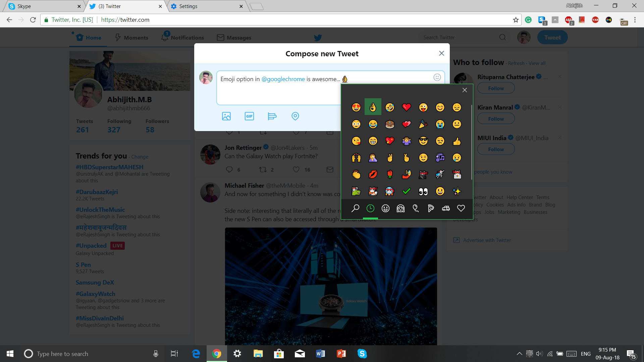This screenshot has height=362, width=644.
Task: Pick the heart-eyes face emoji
Action: (x=356, y=107)
